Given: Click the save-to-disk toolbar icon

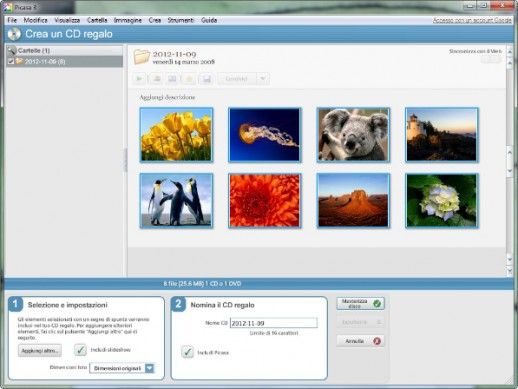Looking at the screenshot, I should pyautogui.click(x=206, y=79).
